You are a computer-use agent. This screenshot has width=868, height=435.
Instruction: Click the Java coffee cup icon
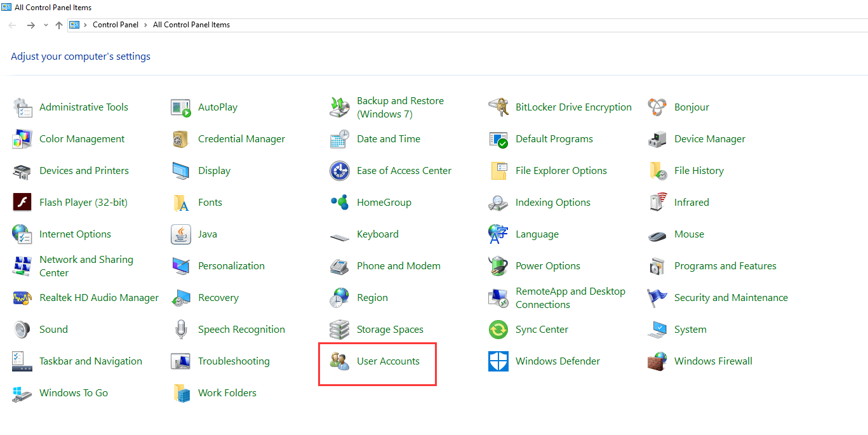pyautogui.click(x=181, y=234)
